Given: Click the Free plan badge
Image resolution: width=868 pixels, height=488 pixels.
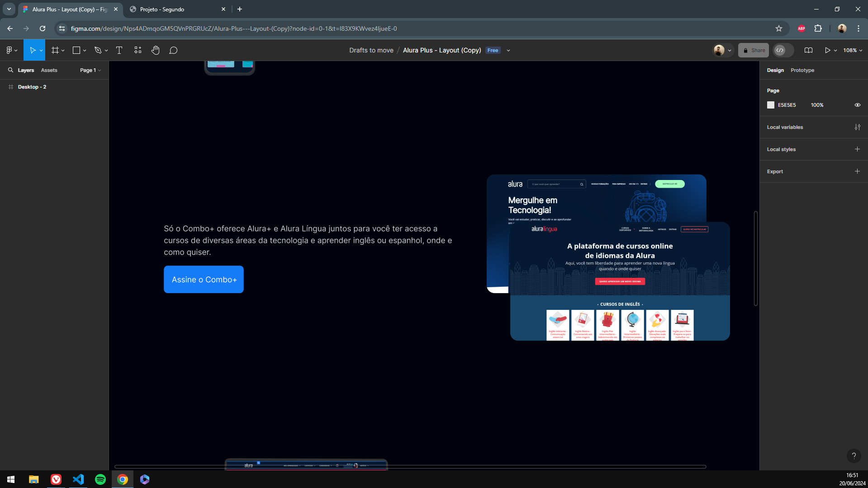Looking at the screenshot, I should pos(493,50).
